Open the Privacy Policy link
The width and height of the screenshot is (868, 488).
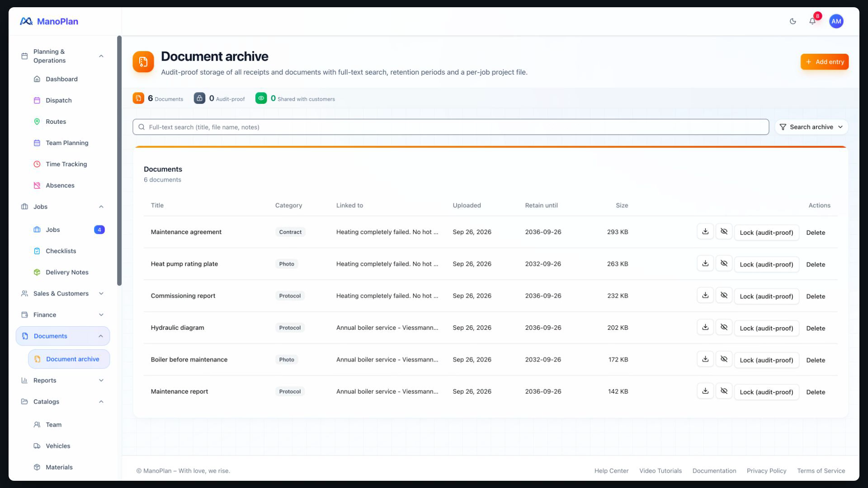pos(766,471)
